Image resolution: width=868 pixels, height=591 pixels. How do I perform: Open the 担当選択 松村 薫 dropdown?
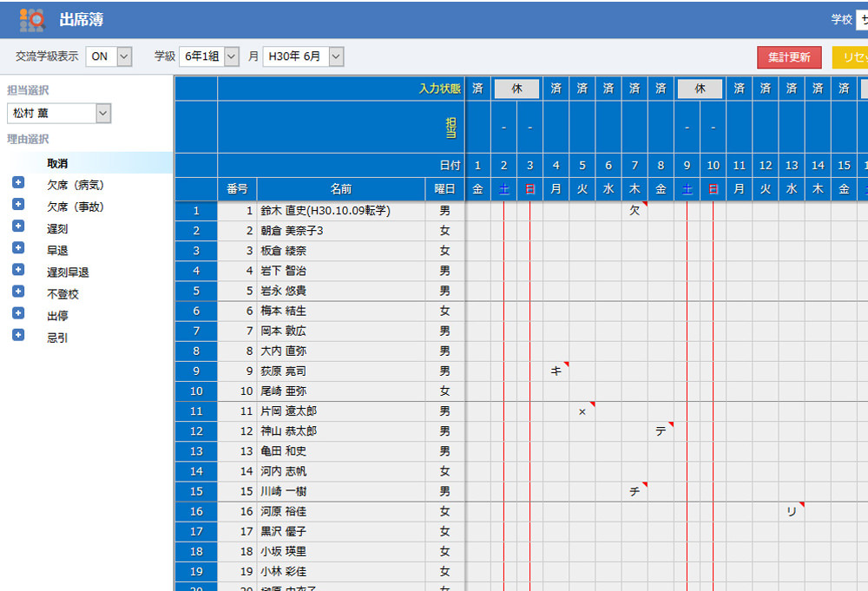point(59,113)
